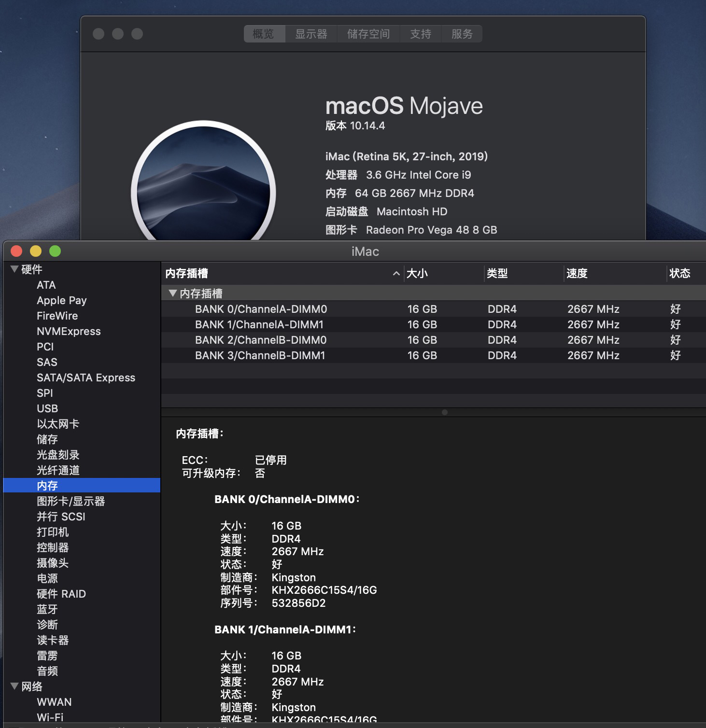
Task: Select 光盘刻录 in the sidebar
Action: pos(58,455)
